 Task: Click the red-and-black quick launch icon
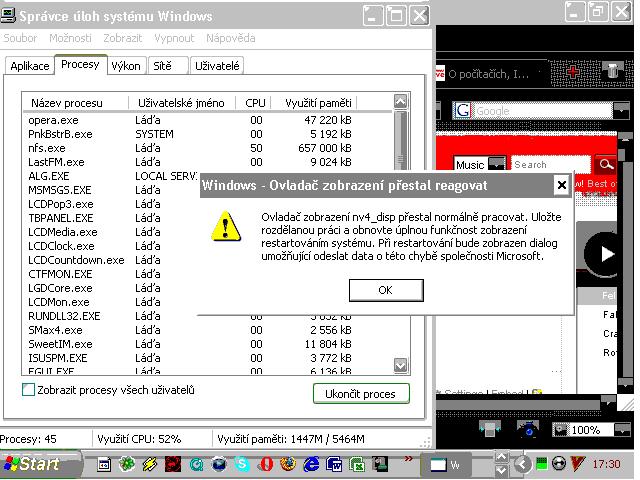[173, 464]
